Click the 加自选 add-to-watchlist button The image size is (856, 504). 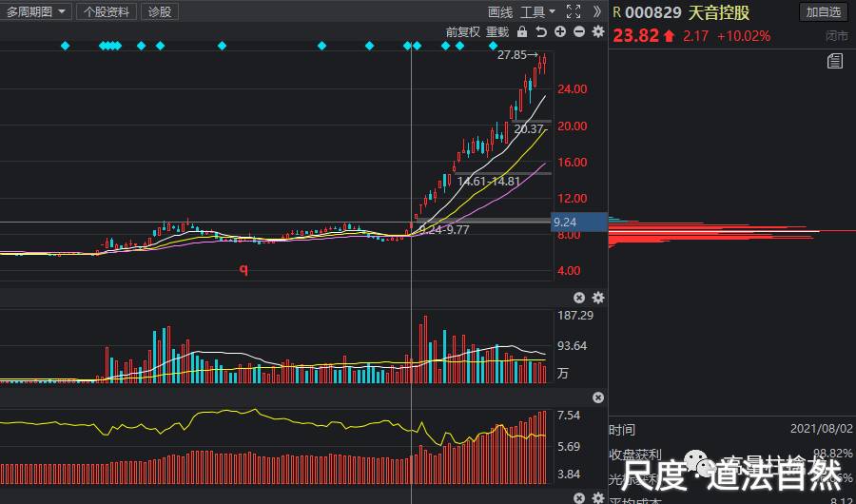tap(824, 12)
